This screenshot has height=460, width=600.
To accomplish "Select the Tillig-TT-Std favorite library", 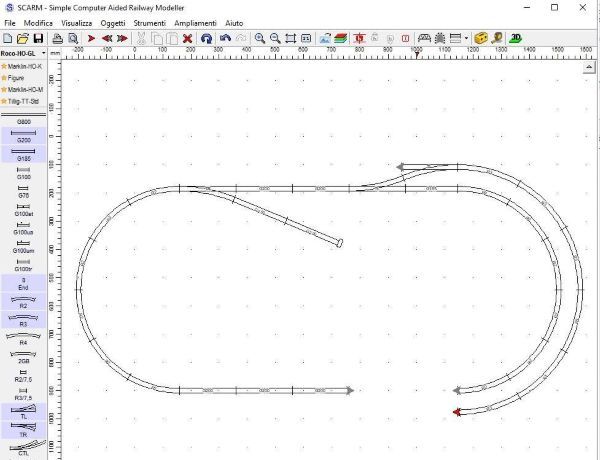I will coord(23,101).
